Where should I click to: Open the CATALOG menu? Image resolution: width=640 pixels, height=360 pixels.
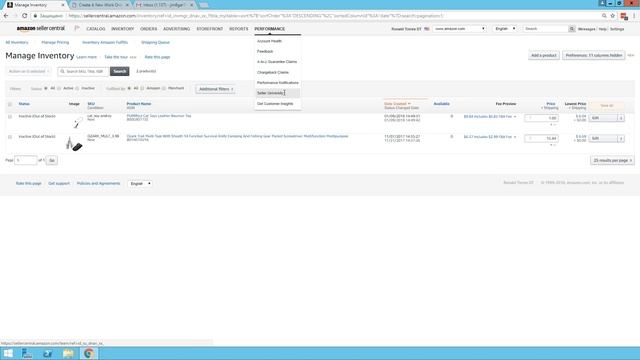click(96, 29)
